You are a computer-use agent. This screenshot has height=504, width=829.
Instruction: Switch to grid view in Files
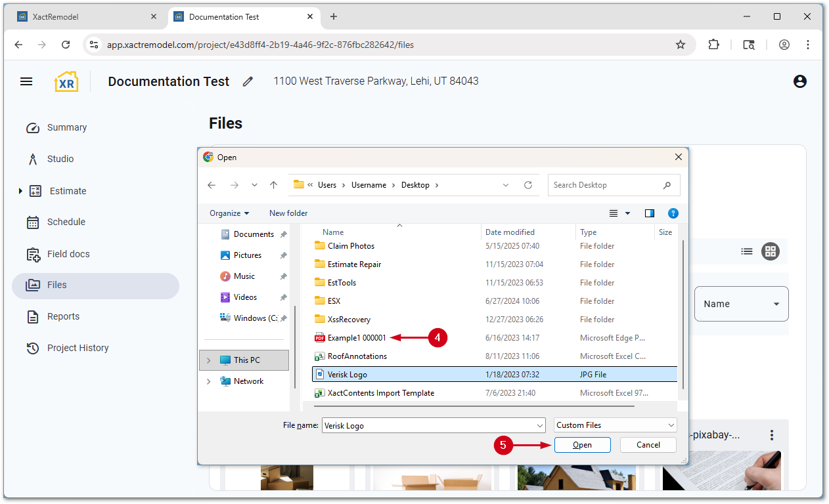(x=771, y=251)
